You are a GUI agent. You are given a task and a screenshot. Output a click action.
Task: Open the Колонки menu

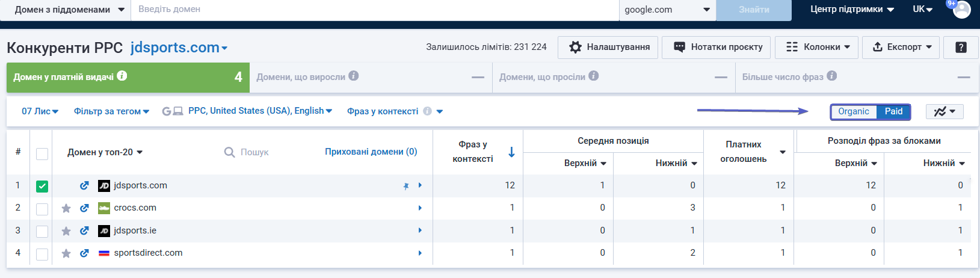click(x=818, y=47)
